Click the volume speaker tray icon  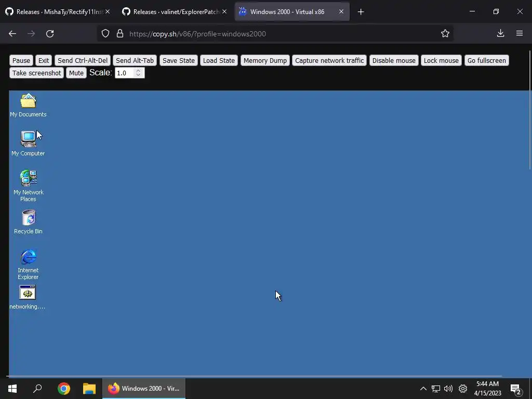pyautogui.click(x=448, y=389)
